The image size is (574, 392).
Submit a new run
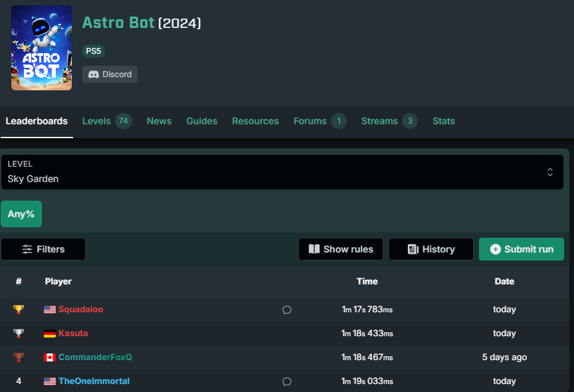(522, 249)
